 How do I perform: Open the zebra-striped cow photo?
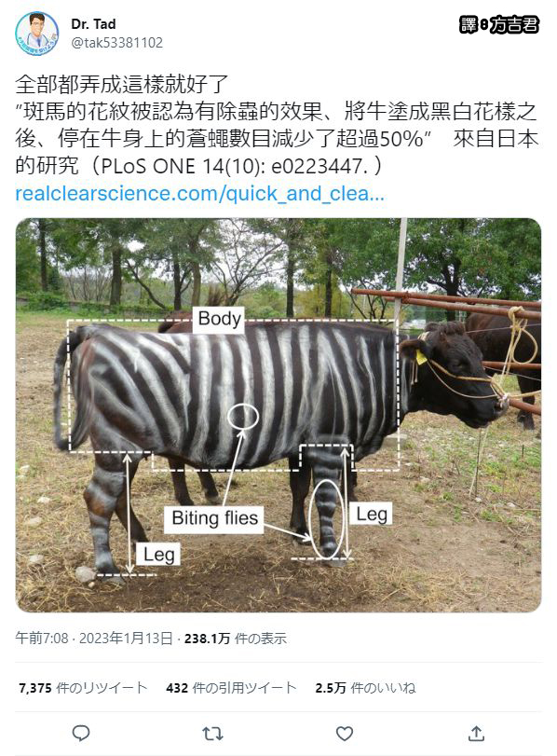[x=278, y=415]
